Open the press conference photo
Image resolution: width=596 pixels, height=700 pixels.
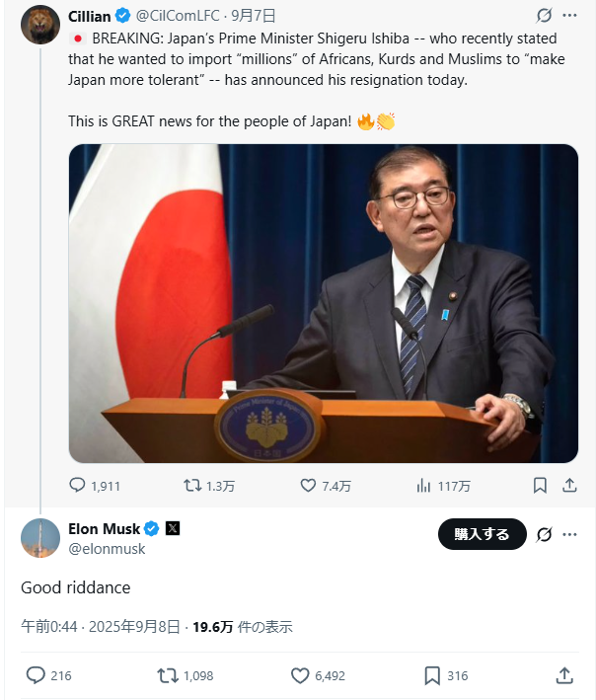click(x=323, y=303)
